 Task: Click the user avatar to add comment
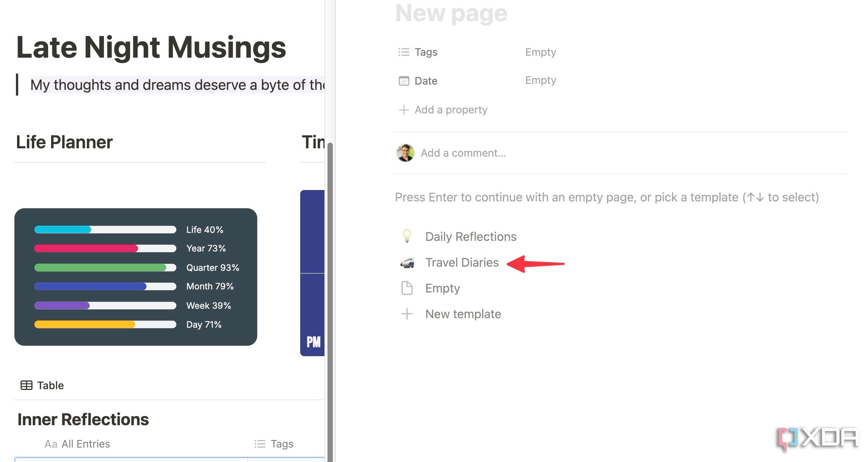pos(405,153)
